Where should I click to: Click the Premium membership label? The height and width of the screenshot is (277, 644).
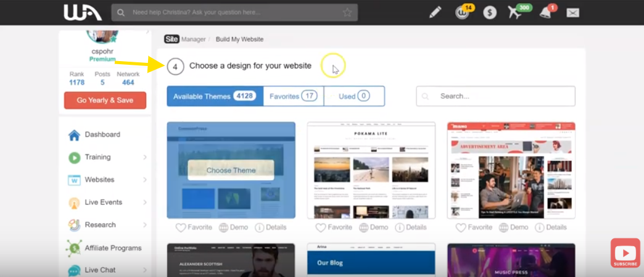pos(102,59)
